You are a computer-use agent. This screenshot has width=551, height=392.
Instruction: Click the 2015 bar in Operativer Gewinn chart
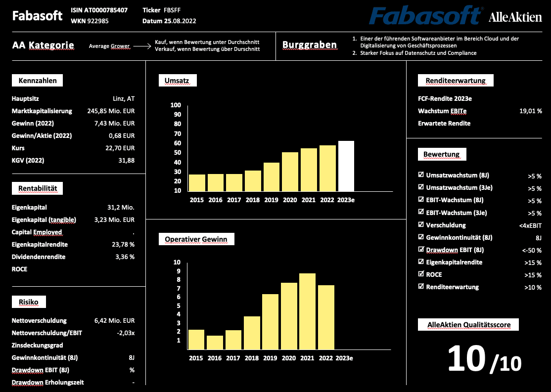point(196,340)
